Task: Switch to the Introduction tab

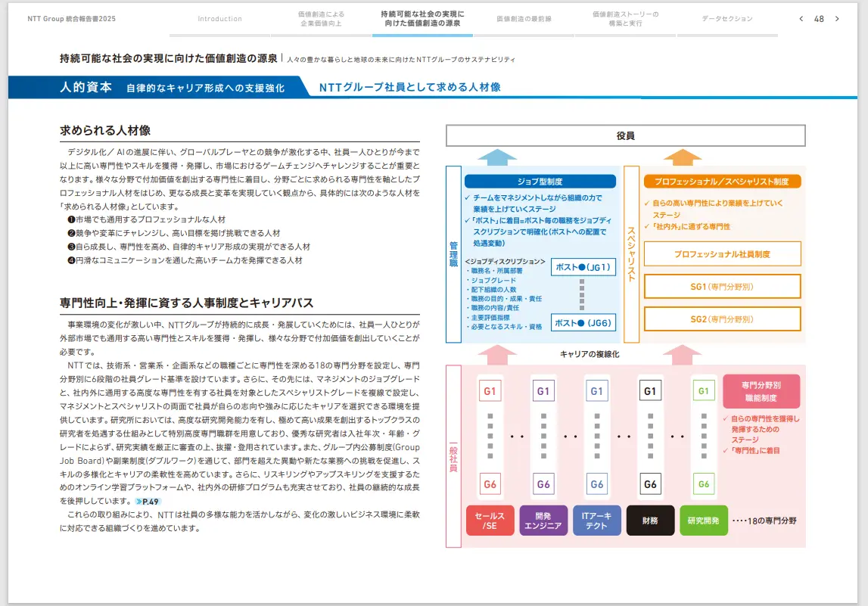Action: pyautogui.click(x=219, y=19)
